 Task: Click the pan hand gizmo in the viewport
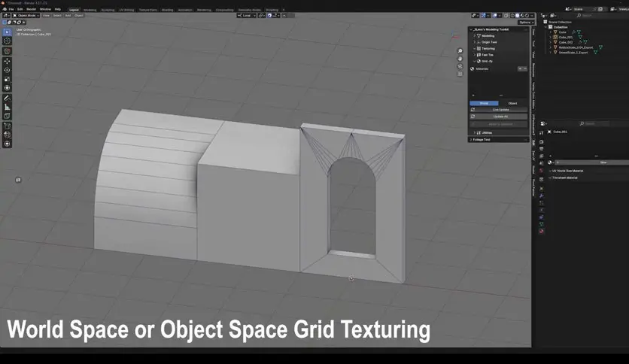[x=460, y=59]
